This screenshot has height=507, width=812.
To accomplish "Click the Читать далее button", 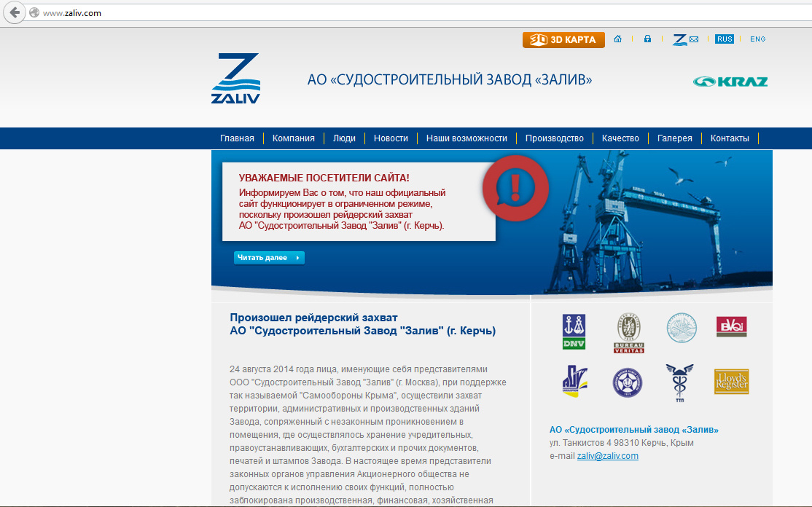I will pyautogui.click(x=269, y=258).
